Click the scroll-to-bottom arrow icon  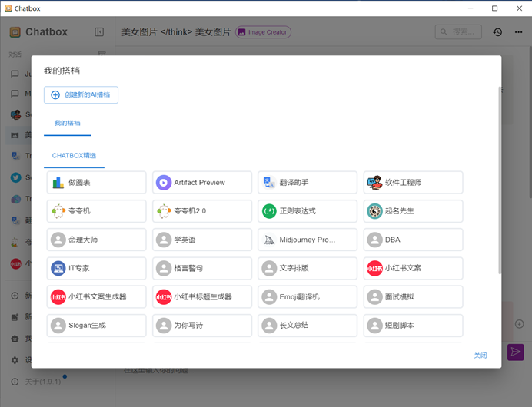(519, 323)
